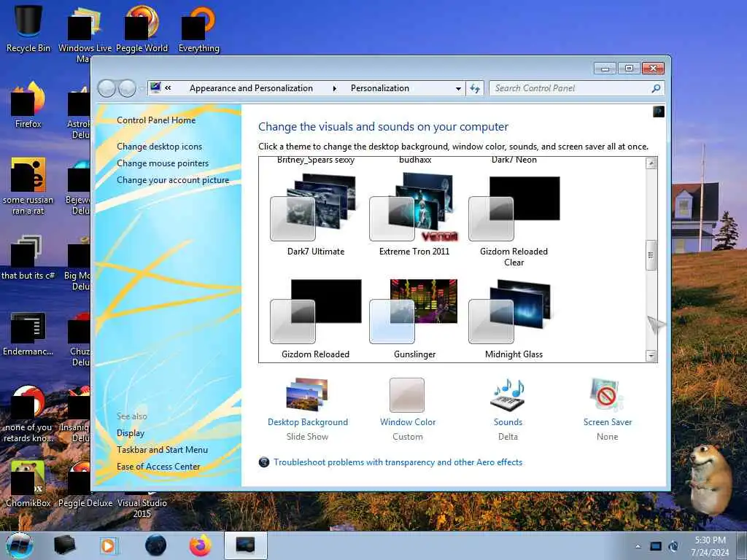Click Change desktop icons link
Viewport: 747px width, 560px height.
pos(159,147)
